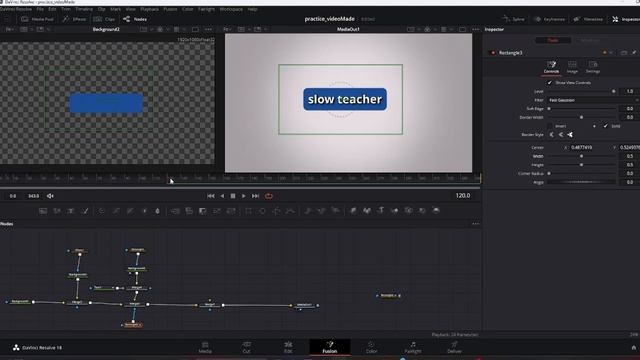Screen dimensions: 640x360
Task: Toggle Show View Controls checkbox
Action: (549, 82)
